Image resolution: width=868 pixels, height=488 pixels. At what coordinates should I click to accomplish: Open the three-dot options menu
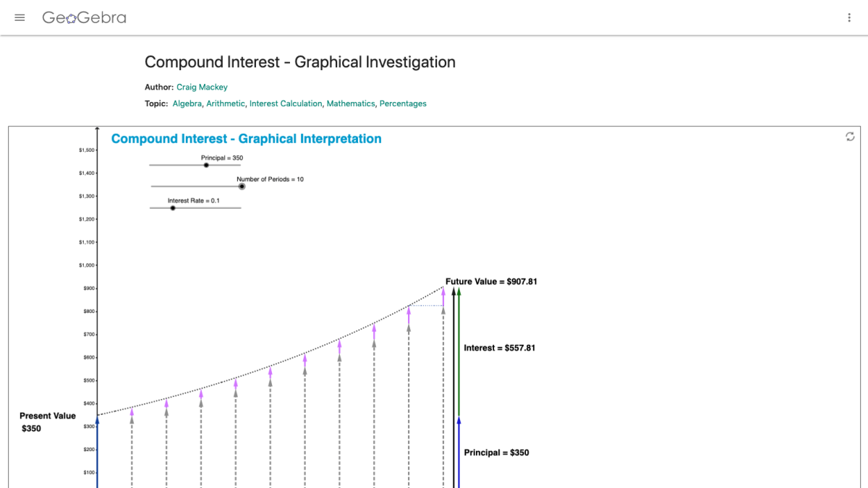[849, 17]
